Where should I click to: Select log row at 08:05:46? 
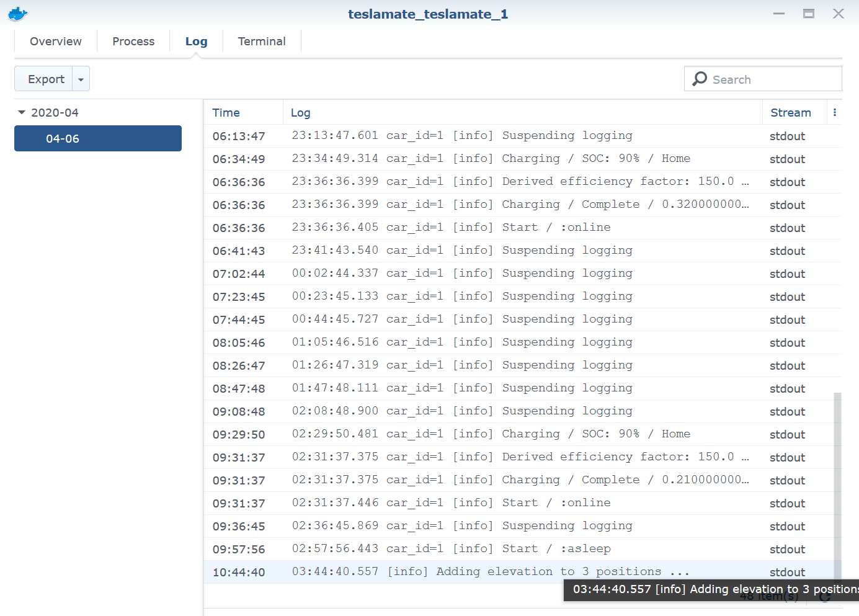click(523, 342)
